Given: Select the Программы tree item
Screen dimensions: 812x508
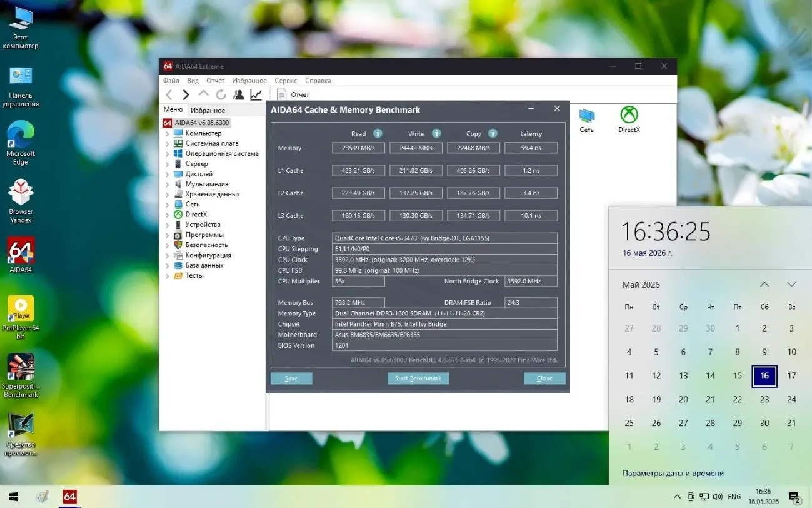Looking at the screenshot, I should pyautogui.click(x=204, y=235).
